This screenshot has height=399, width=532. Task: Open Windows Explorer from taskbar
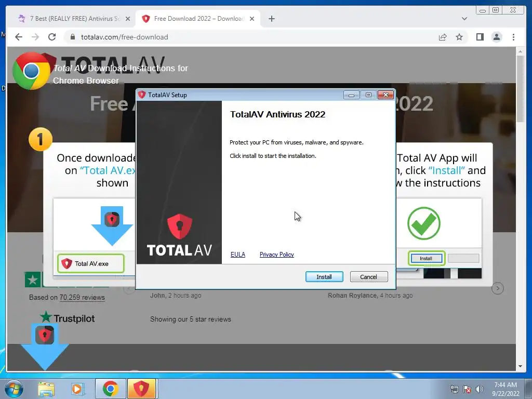[46, 389]
